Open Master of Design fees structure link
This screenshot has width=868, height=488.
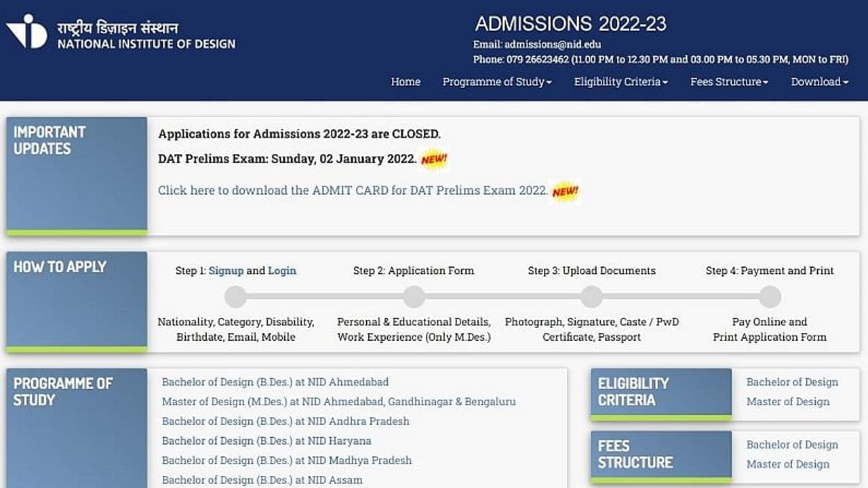coord(788,464)
